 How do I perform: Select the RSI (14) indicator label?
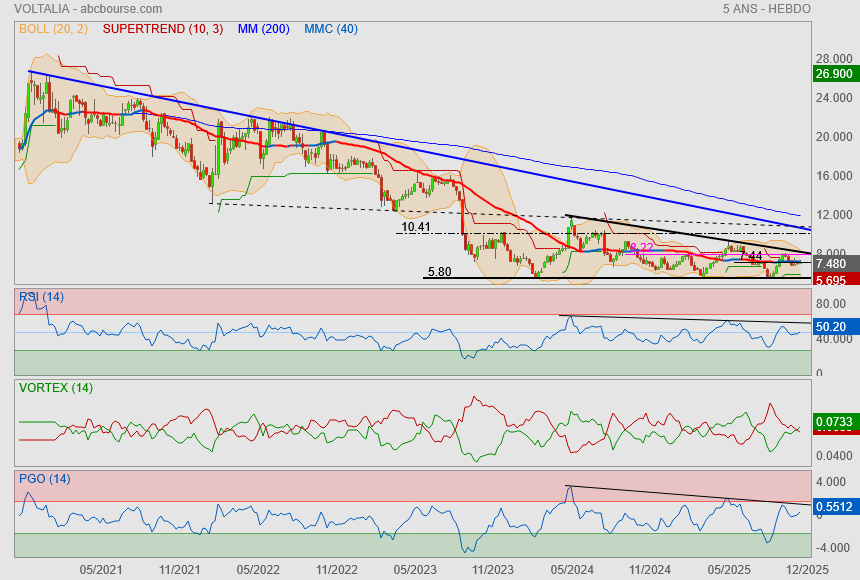click(41, 297)
